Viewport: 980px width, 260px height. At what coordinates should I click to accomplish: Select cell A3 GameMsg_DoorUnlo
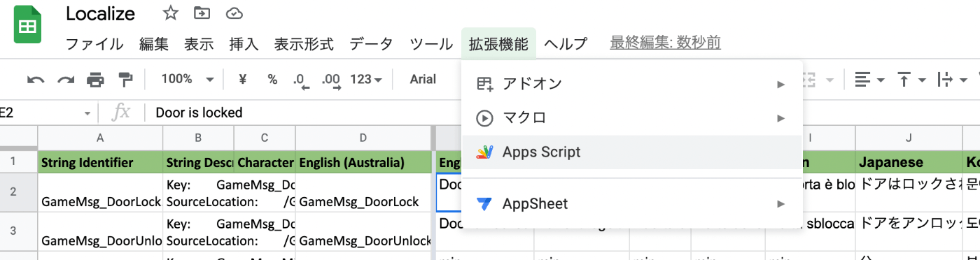point(100,231)
